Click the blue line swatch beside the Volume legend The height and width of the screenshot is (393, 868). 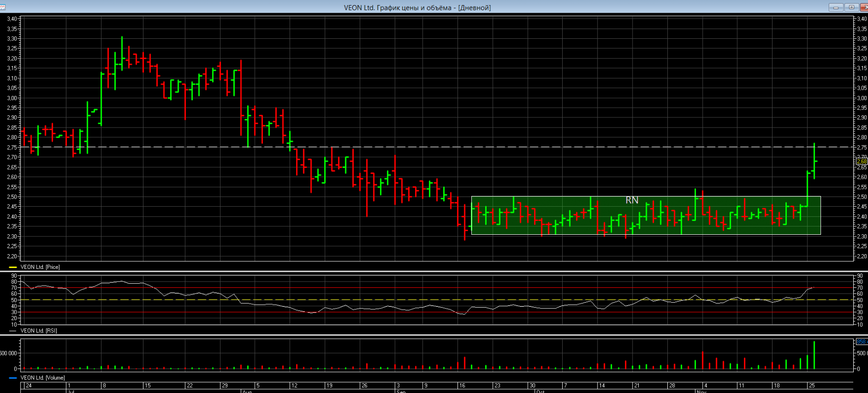[13, 378]
